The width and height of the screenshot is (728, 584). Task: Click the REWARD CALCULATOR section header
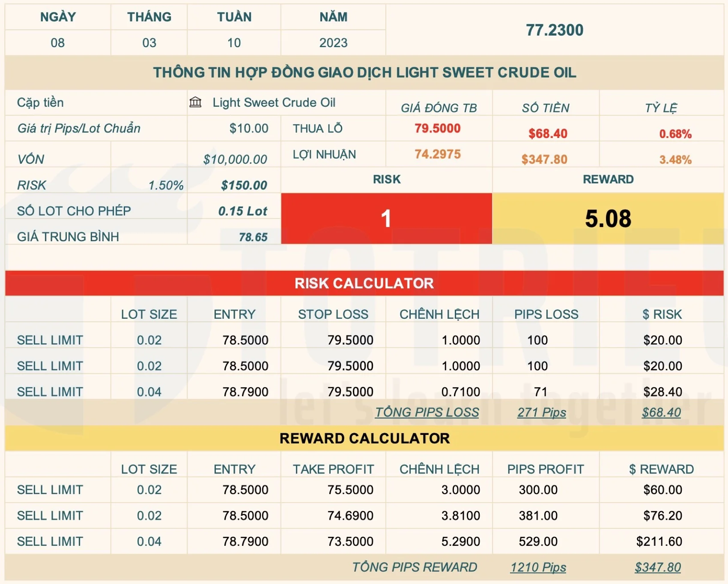coord(364,438)
